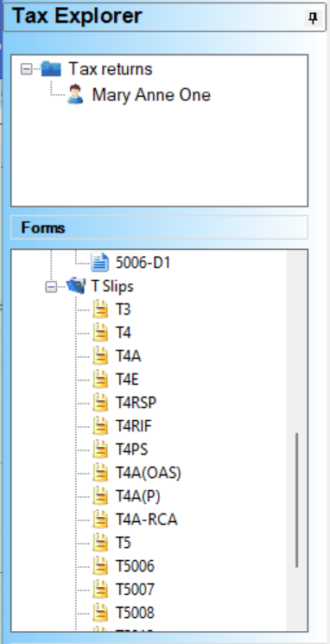Screen dimensions: 330x644
Task: Click the T4PS slip icon
Action: [x=100, y=450]
